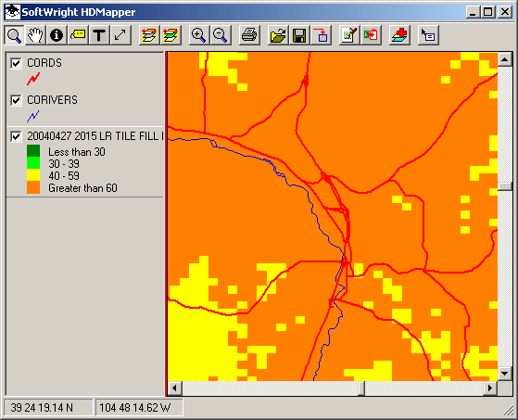Image resolution: width=518 pixels, height=420 pixels.
Task: Save map with floppy disk icon
Action: (299, 35)
